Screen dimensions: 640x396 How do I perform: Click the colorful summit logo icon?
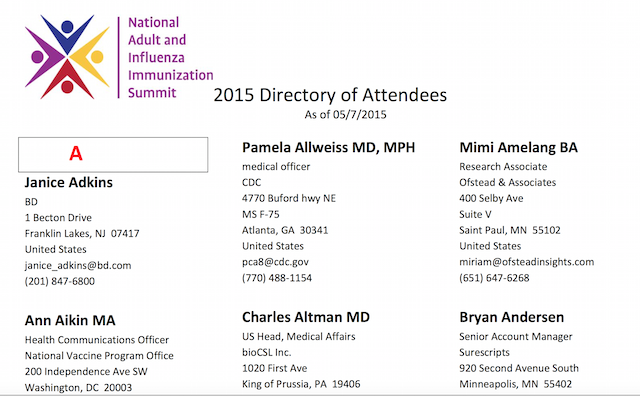(x=67, y=57)
